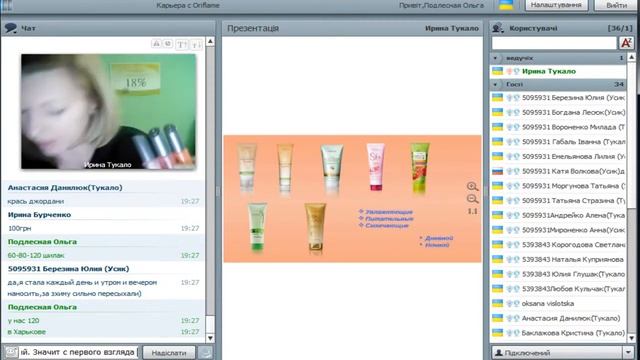This screenshot has height=360, width=640.
Task: Increase chat font size icon
Action: click(x=182, y=44)
